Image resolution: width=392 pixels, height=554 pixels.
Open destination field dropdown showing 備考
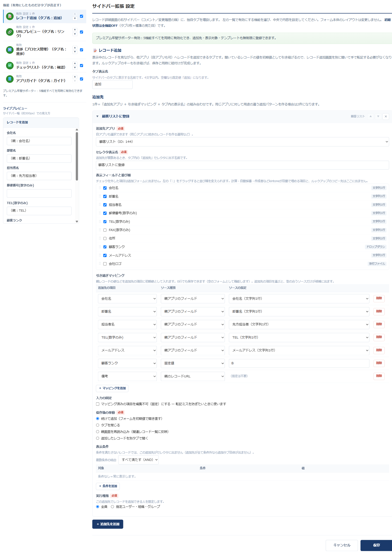pyautogui.click(x=127, y=376)
